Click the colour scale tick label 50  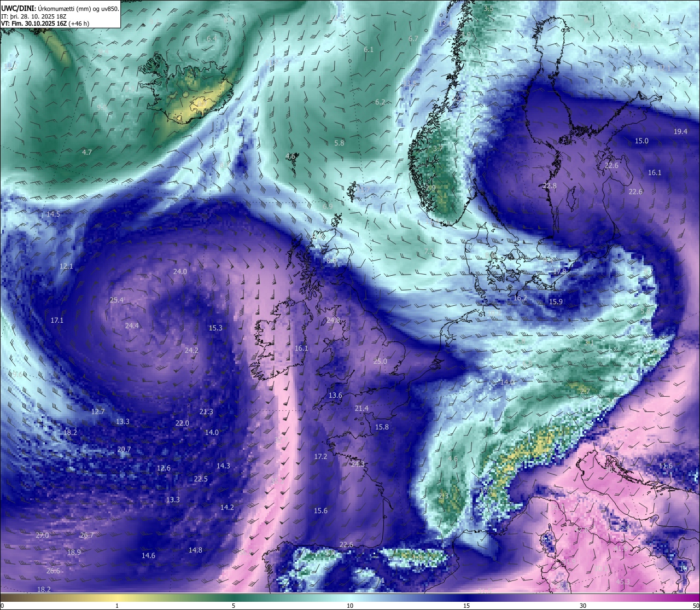pyautogui.click(x=696, y=606)
